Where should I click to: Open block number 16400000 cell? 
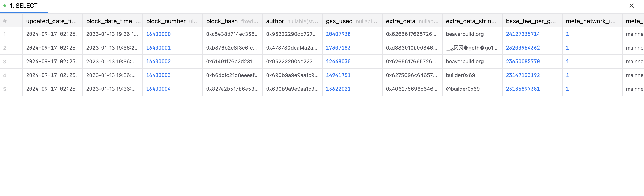click(x=158, y=34)
